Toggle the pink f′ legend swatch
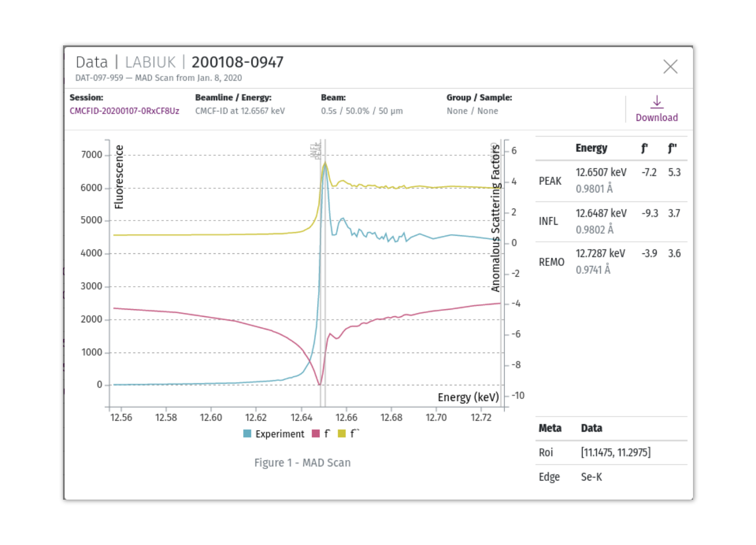Screen dimensions: 756x545 click(x=316, y=434)
